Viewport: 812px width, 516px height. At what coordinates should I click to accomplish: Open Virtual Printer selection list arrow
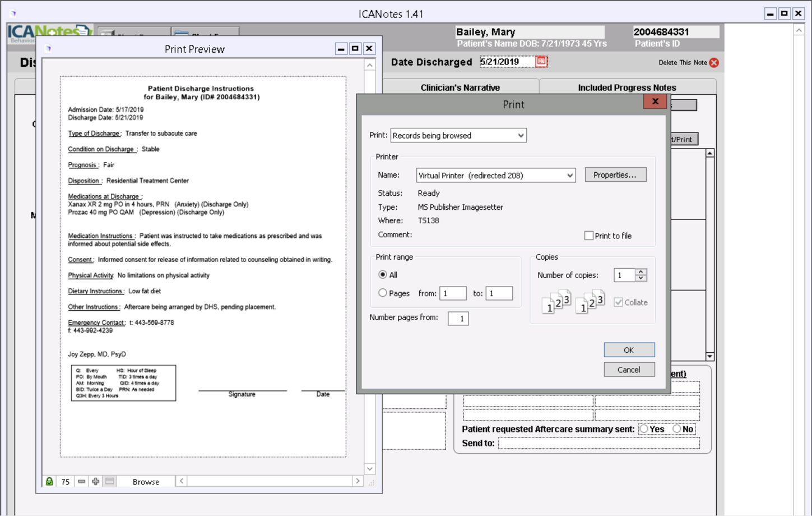tap(571, 175)
